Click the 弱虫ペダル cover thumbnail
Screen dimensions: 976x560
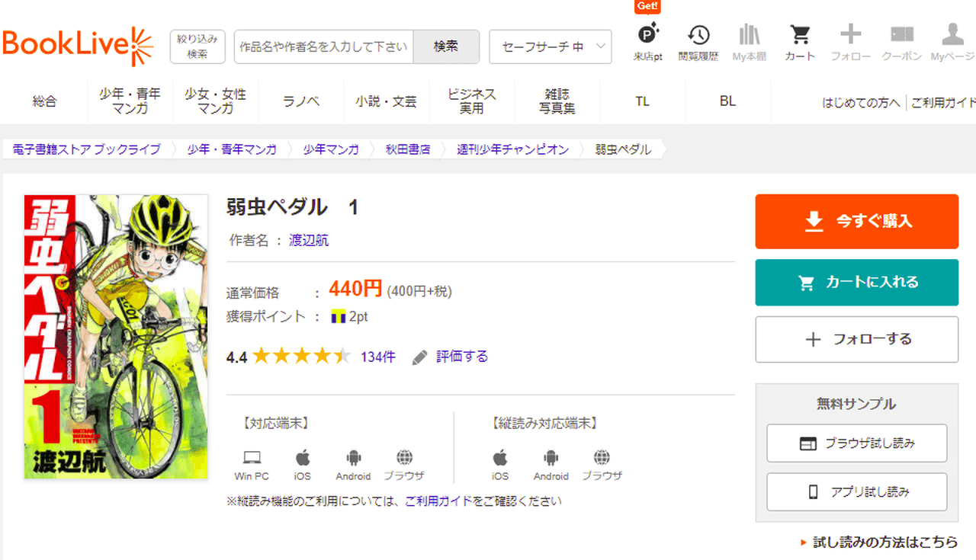pos(116,337)
